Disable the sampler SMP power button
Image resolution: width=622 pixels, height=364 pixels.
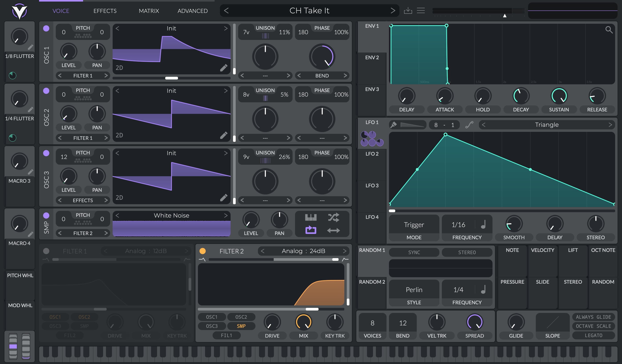click(46, 216)
